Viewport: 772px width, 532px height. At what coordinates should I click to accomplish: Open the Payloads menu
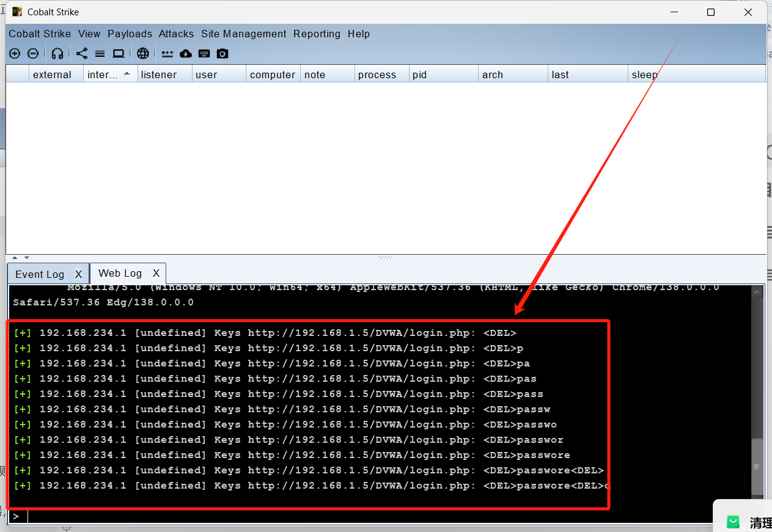(130, 34)
